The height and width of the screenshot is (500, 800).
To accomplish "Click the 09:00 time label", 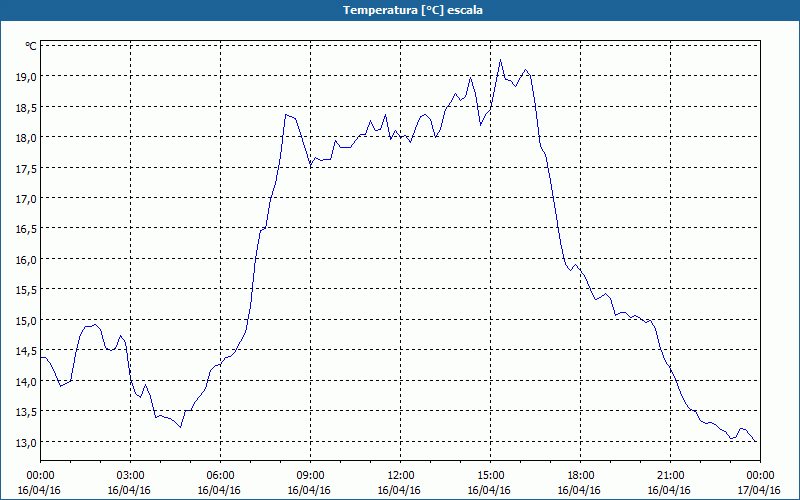I will [x=311, y=476].
